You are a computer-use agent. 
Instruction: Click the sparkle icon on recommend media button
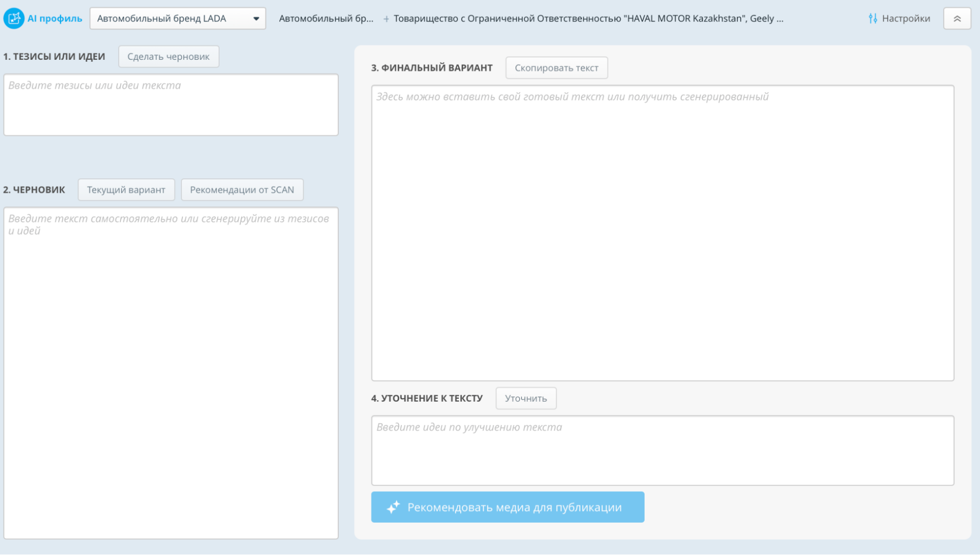pyautogui.click(x=393, y=507)
